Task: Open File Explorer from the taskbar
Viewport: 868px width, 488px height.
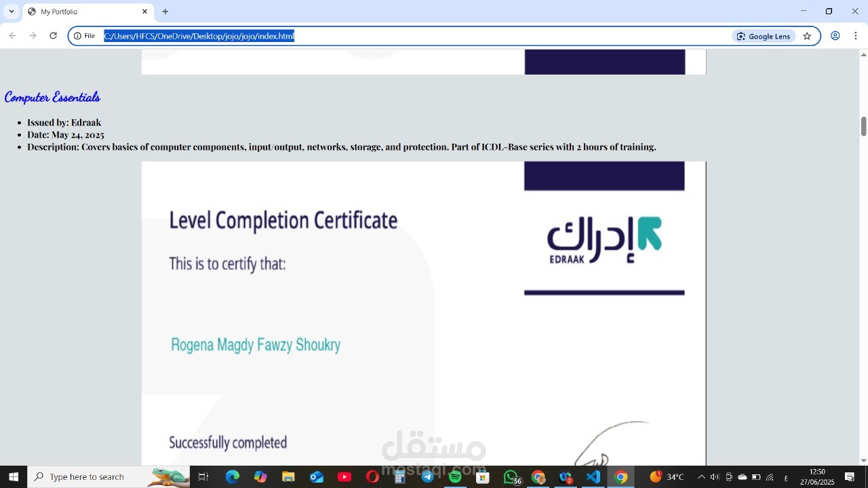Action: coord(288,476)
